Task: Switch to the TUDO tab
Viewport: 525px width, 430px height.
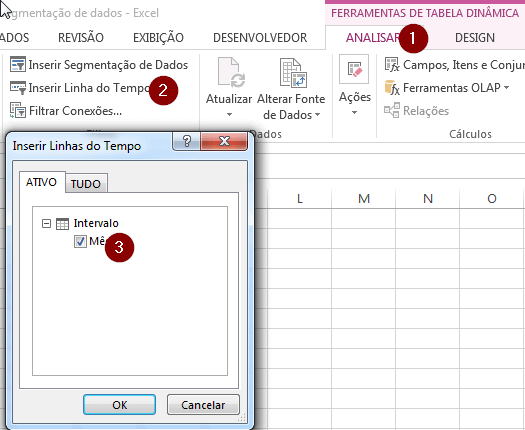Action: 86,184
